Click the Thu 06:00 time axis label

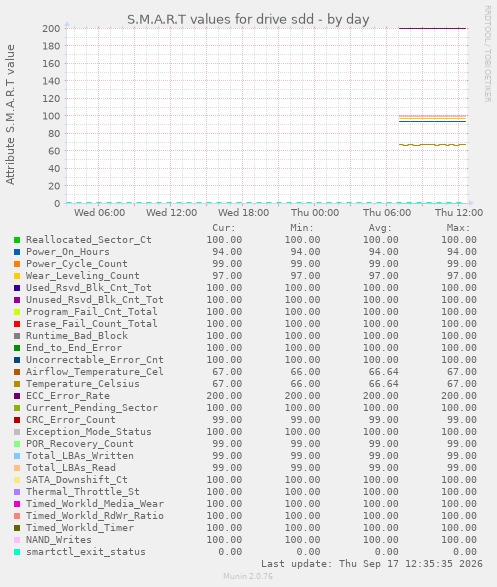coord(387,213)
